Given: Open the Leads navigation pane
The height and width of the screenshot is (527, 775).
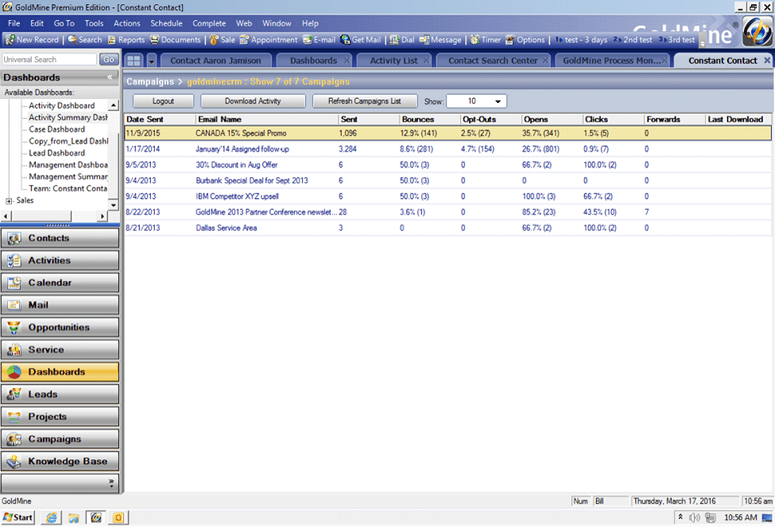Looking at the screenshot, I should tap(60, 394).
